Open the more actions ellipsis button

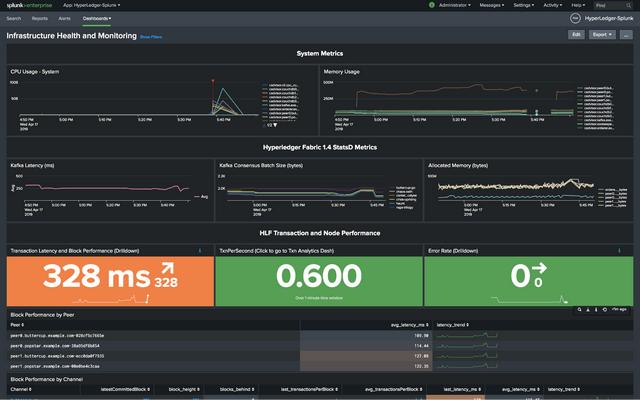626,35
